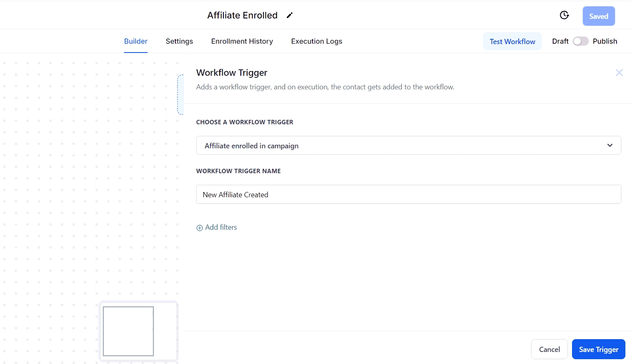Click the Draft label
This screenshot has width=633, height=364.
pos(560,41)
